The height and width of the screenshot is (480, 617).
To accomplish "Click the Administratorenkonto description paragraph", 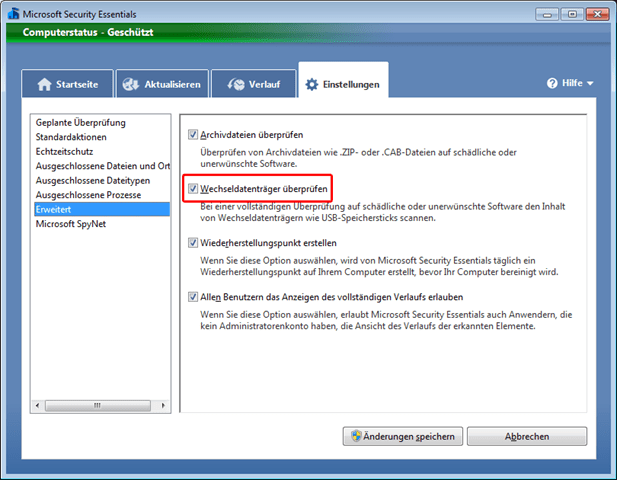I will click(x=386, y=320).
